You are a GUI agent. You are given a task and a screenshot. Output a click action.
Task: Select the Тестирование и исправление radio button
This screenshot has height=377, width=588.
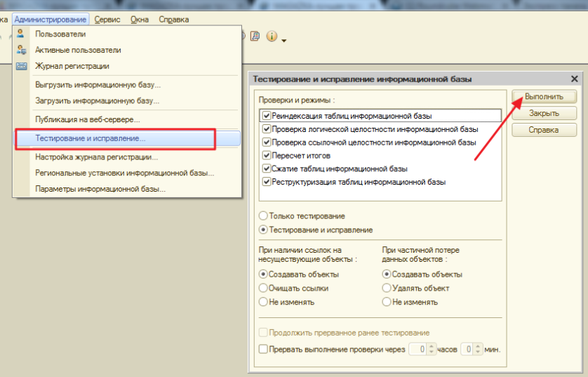pyautogui.click(x=263, y=229)
